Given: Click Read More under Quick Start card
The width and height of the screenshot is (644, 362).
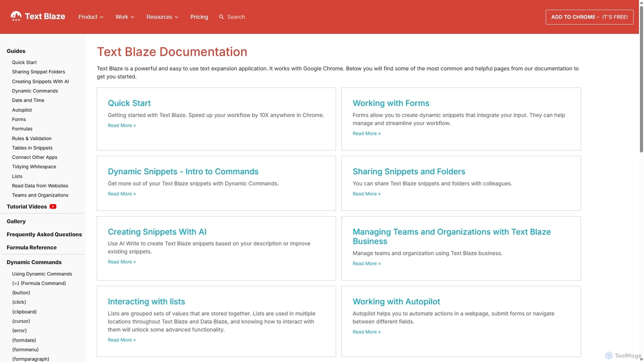Looking at the screenshot, I should 122,126.
